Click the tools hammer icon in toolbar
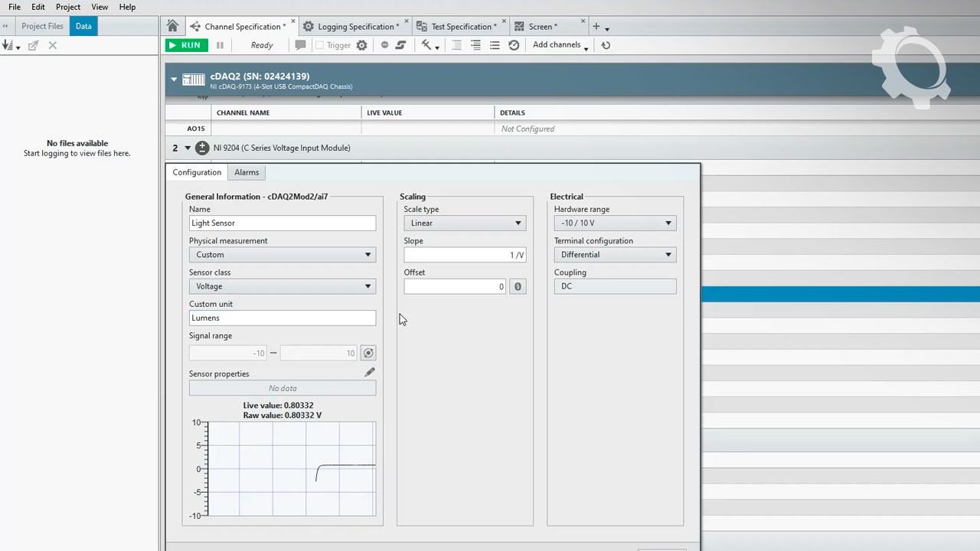The width and height of the screenshot is (980, 551). (x=427, y=45)
